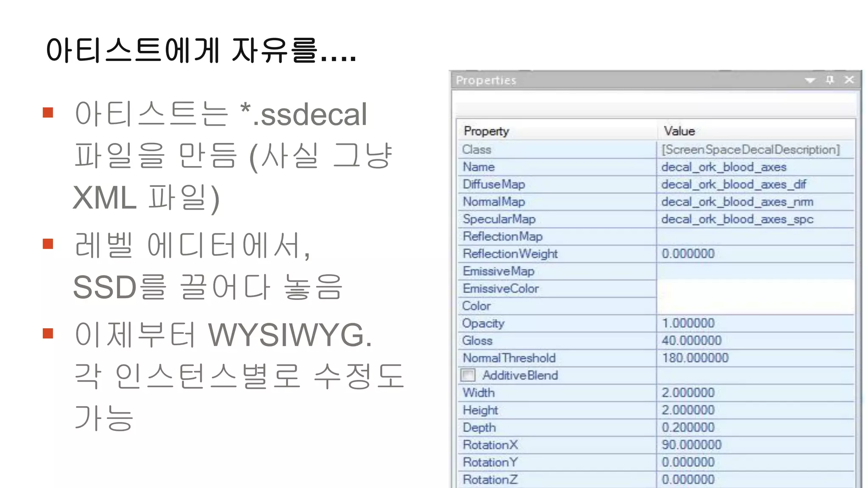Click the Value column header
This screenshot has height=488, width=868.
point(679,131)
